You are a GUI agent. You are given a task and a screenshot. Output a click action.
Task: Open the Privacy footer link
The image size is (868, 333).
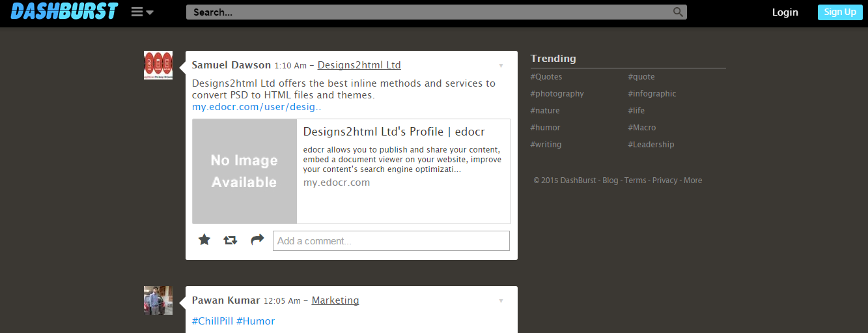click(x=665, y=181)
